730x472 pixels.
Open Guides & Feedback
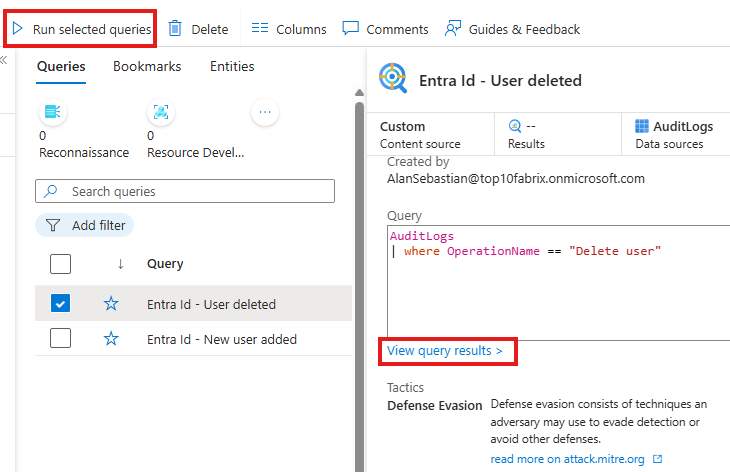click(512, 29)
